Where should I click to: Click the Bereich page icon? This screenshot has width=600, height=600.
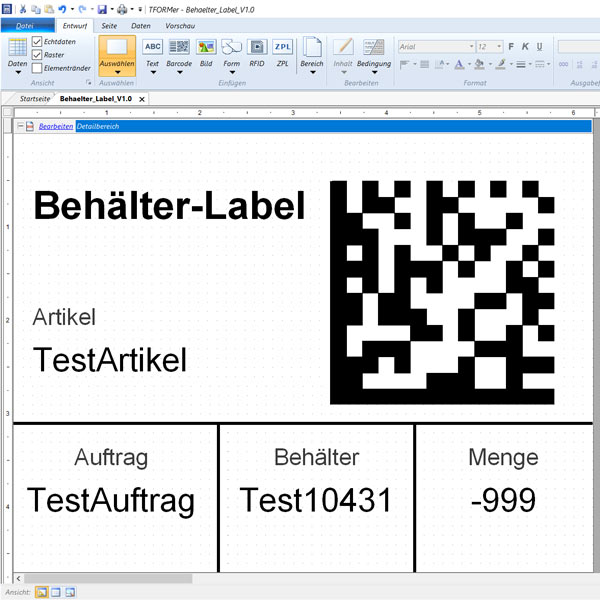(x=312, y=47)
